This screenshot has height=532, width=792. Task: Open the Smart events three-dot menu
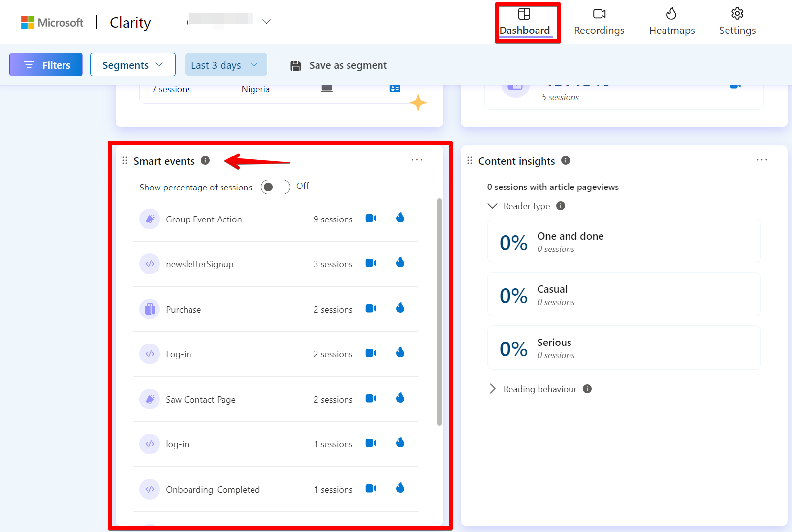click(417, 160)
